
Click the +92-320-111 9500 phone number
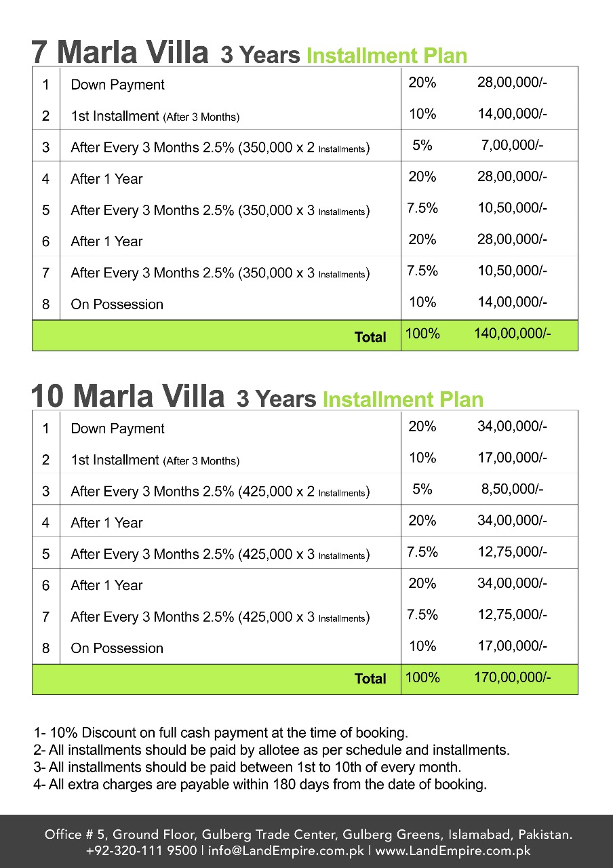pyautogui.click(x=141, y=850)
